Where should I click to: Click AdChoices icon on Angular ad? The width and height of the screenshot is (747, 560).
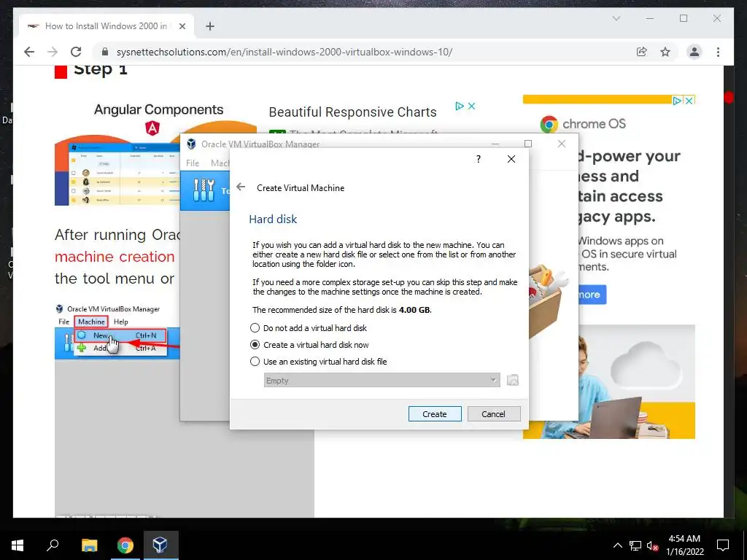[460, 106]
